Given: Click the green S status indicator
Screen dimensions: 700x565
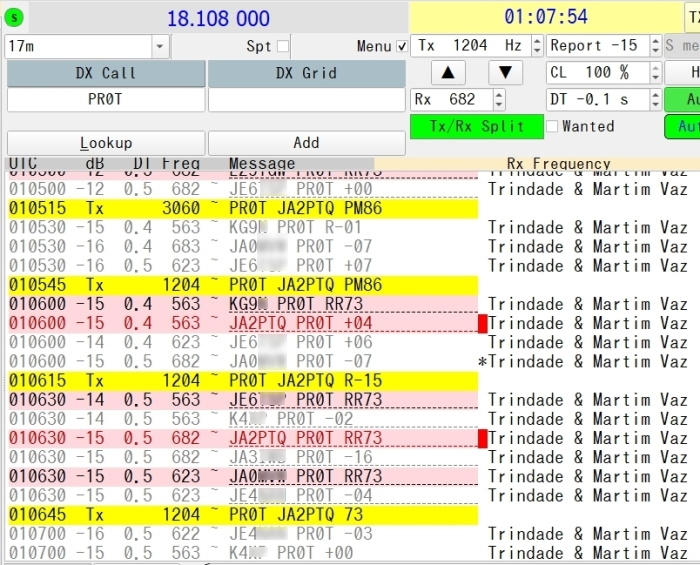Looking at the screenshot, I should click(14, 18).
